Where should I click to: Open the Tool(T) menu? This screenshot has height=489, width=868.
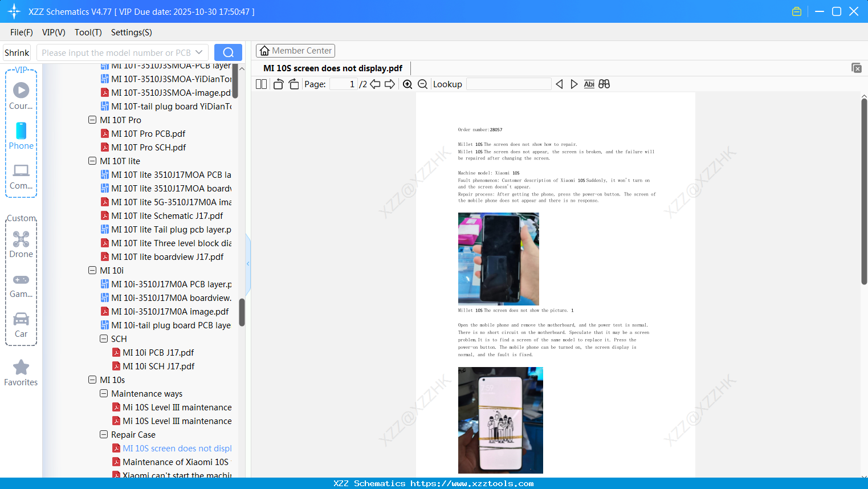[x=88, y=32]
